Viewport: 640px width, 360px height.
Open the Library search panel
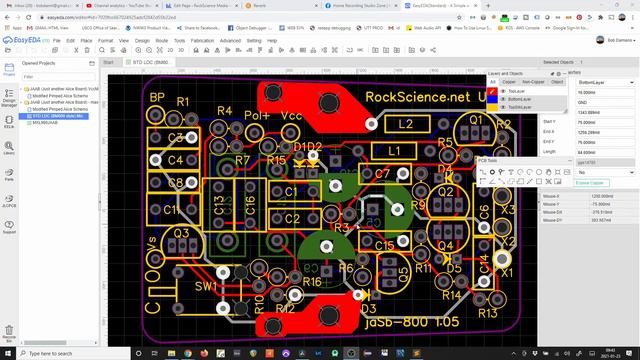click(x=9, y=148)
